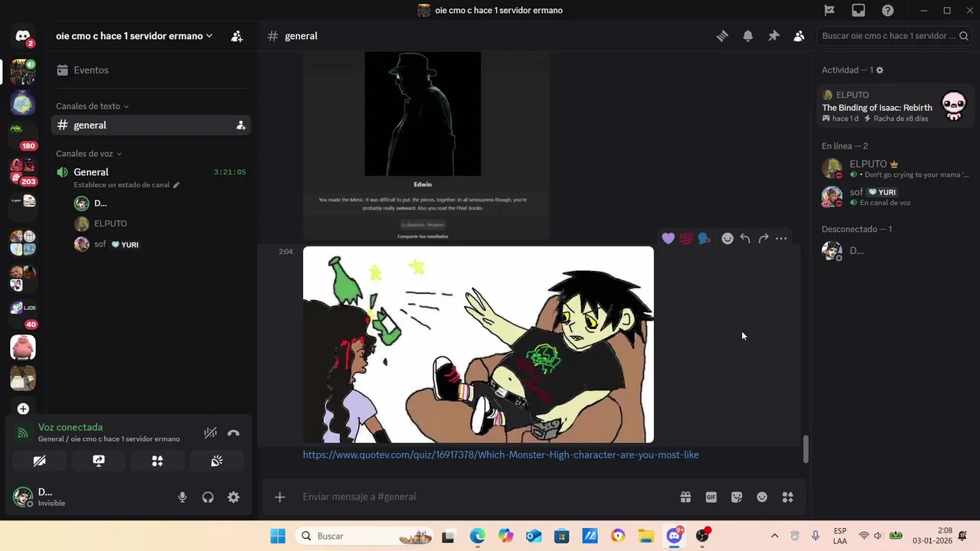The height and width of the screenshot is (551, 980).
Task: Share your screen button
Action: [x=99, y=461]
